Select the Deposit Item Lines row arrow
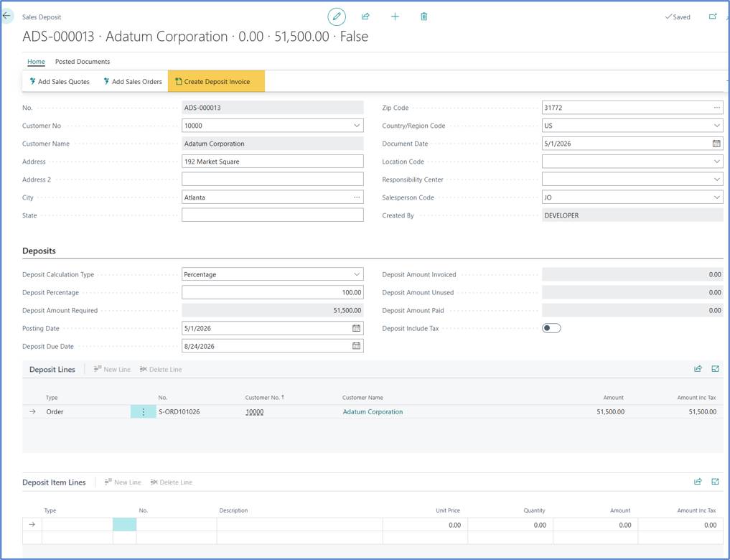Image resolution: width=730 pixels, height=560 pixels. point(32,525)
